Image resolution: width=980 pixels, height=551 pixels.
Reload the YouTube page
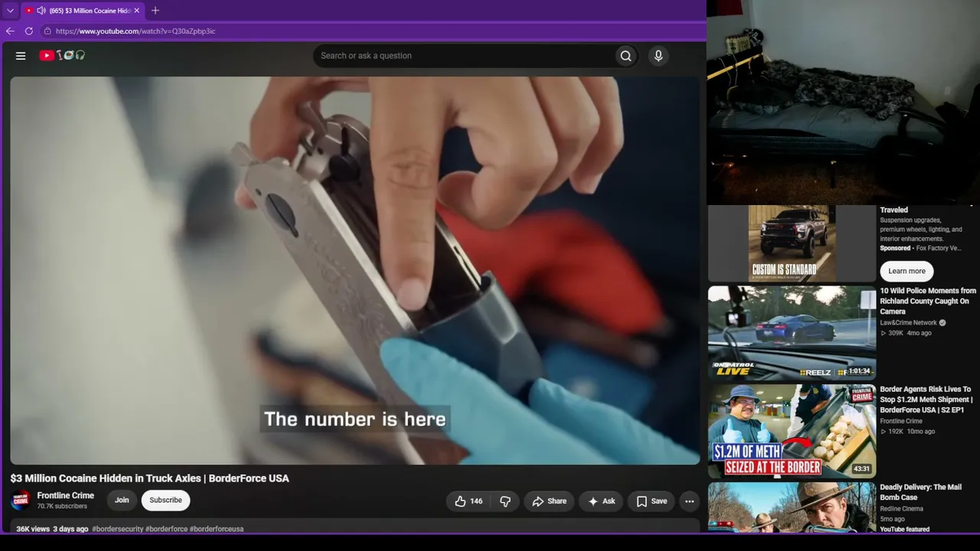(29, 31)
